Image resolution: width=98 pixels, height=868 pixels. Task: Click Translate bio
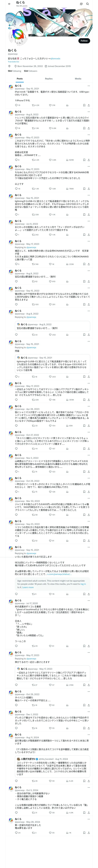click(14, 62)
